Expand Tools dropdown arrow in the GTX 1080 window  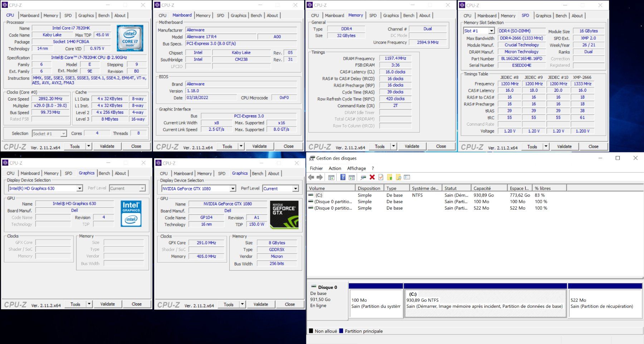[242, 304]
